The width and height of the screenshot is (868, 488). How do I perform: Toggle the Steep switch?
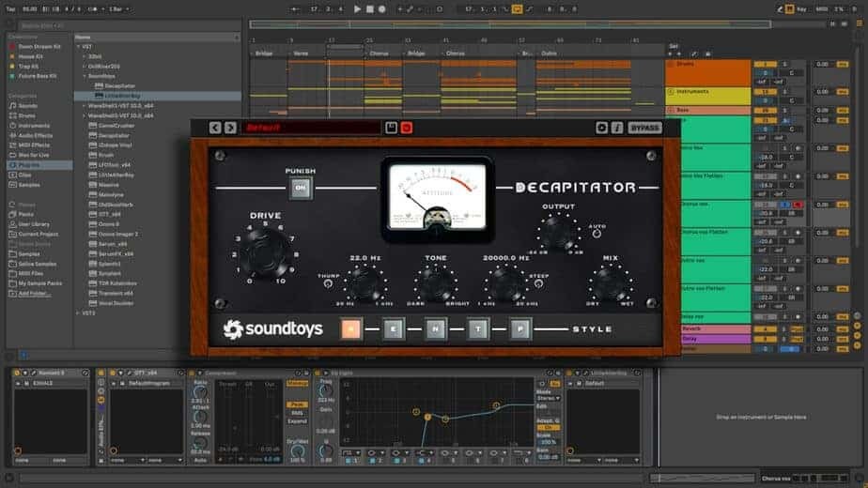(538, 283)
